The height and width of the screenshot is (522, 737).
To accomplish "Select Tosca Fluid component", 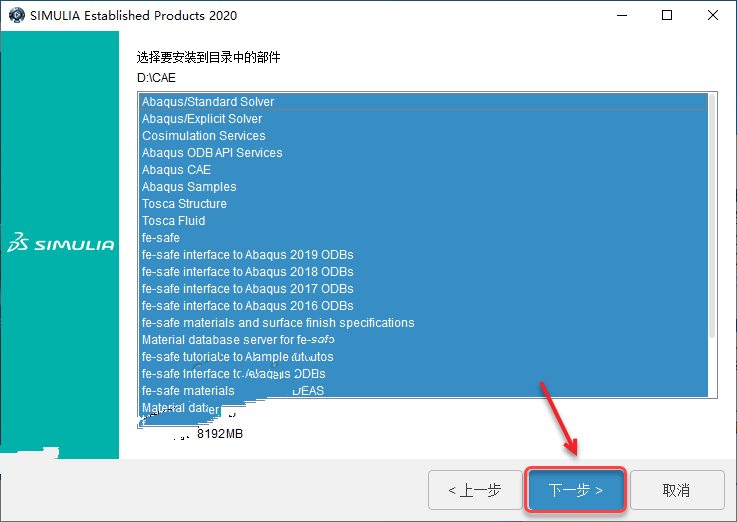I will tap(423, 220).
